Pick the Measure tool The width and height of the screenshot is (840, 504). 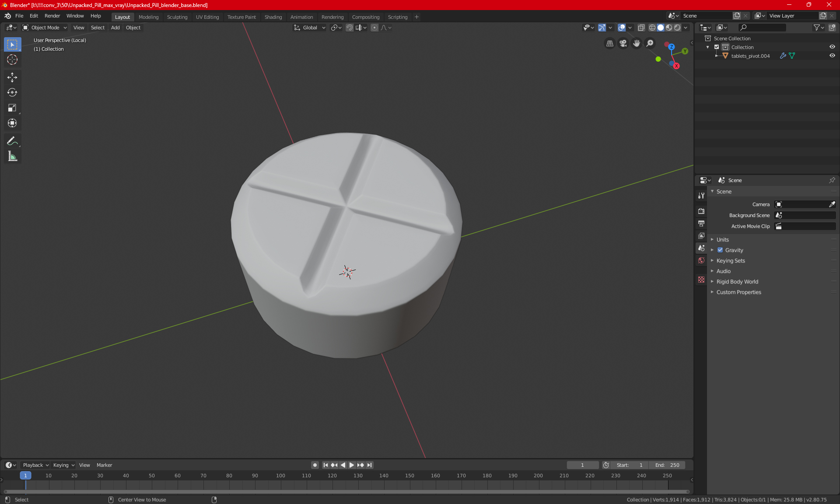pyautogui.click(x=12, y=156)
